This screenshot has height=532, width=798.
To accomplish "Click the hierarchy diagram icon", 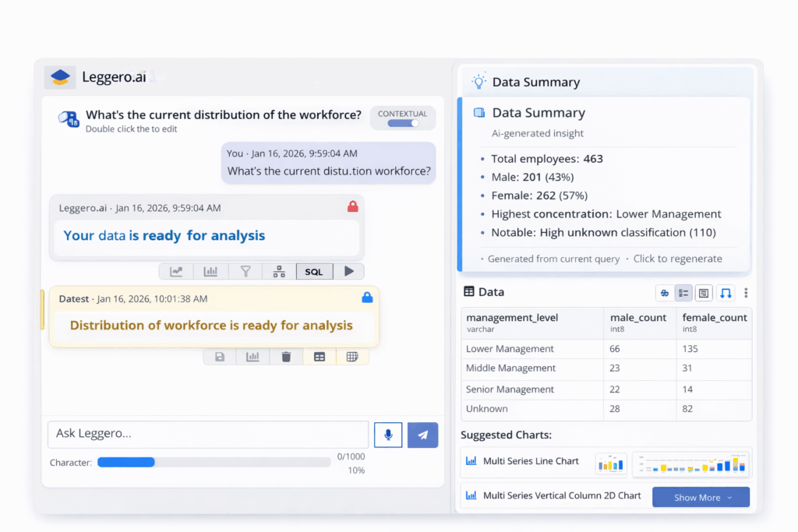I will click(279, 272).
